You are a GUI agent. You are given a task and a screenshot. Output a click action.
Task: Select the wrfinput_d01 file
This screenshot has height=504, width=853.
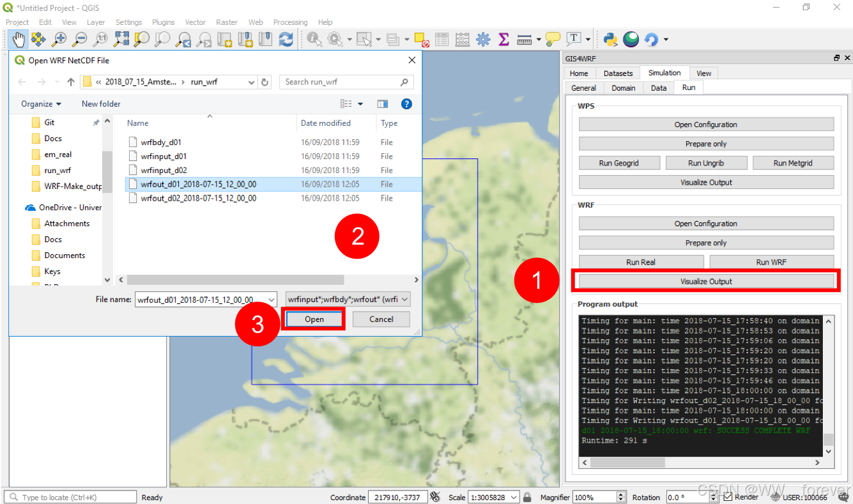(164, 156)
